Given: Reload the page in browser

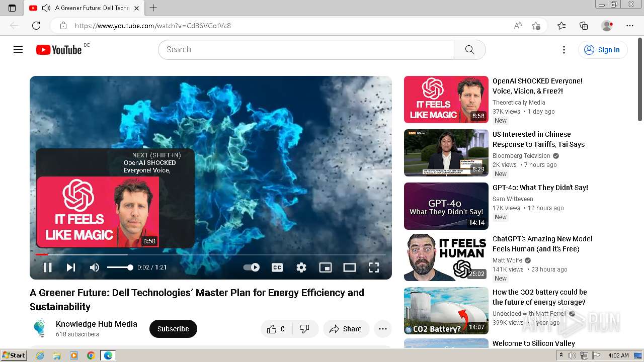Looking at the screenshot, I should click(x=36, y=26).
